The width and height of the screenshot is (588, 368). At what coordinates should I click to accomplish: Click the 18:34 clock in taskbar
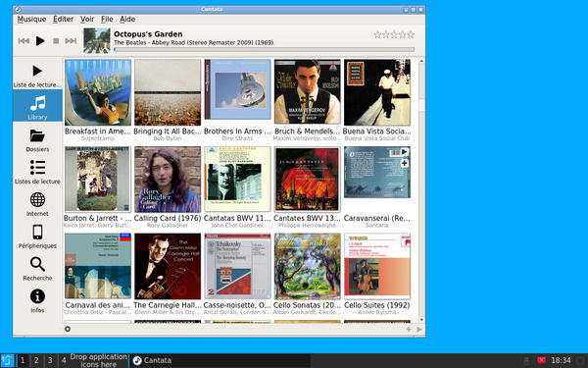coord(561,360)
